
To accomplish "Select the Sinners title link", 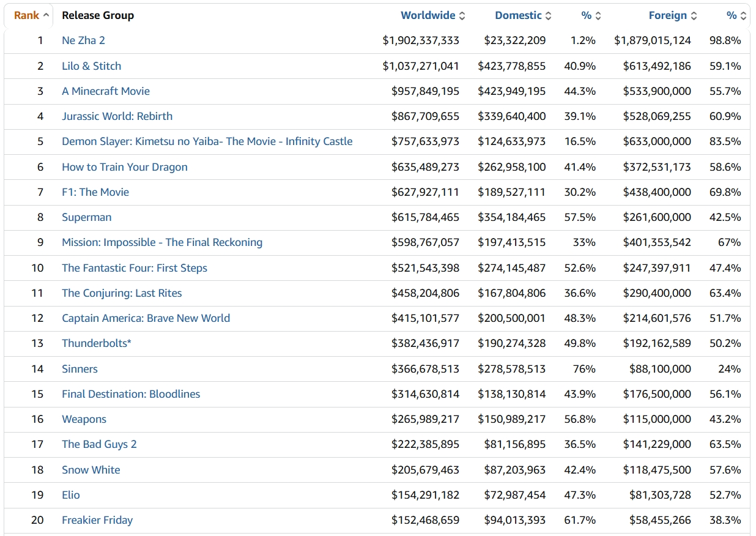I will pyautogui.click(x=80, y=369).
